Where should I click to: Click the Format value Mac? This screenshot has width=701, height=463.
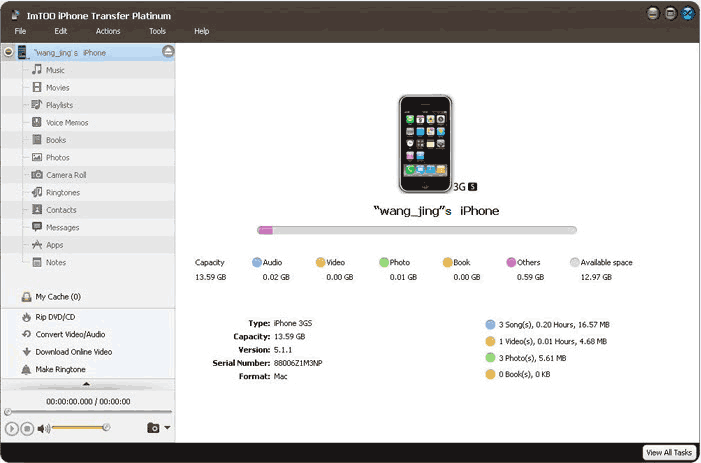[x=280, y=376]
